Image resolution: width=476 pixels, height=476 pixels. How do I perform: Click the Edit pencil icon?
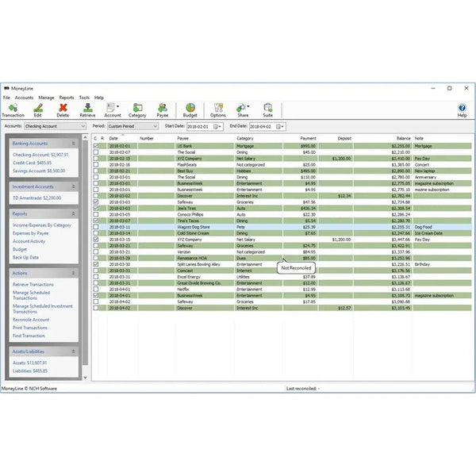tap(37, 110)
